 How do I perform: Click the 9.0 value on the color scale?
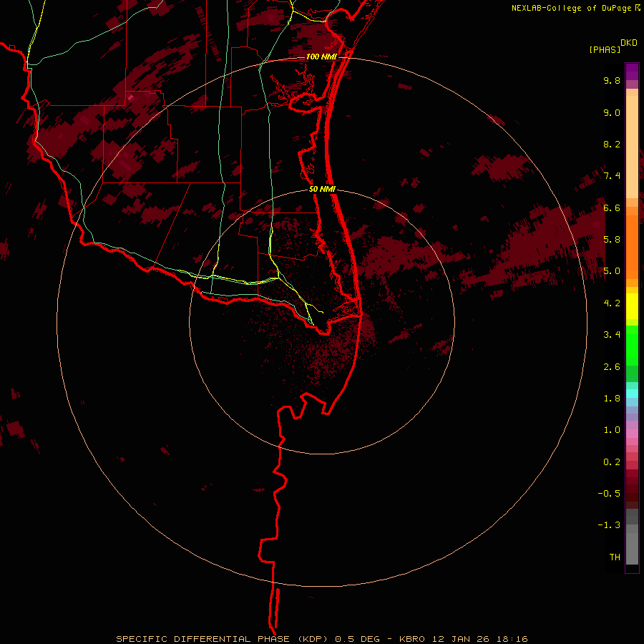coord(612,112)
